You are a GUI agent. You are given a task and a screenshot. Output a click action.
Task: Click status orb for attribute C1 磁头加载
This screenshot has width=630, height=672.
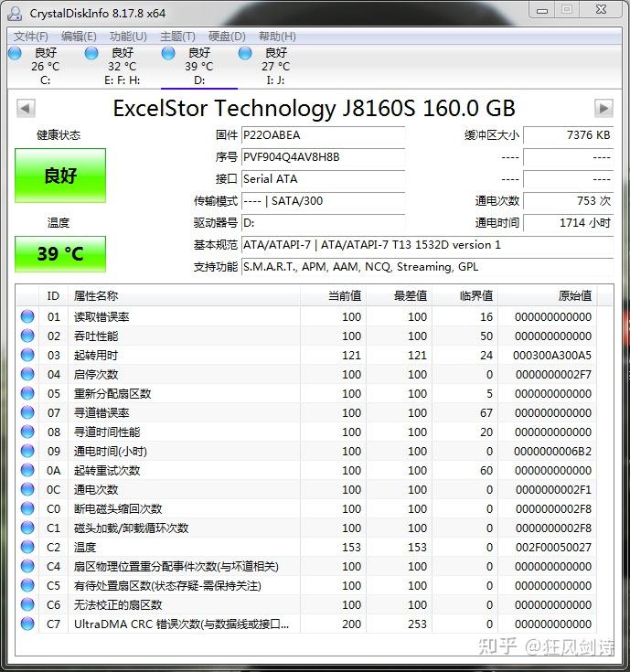point(27,528)
